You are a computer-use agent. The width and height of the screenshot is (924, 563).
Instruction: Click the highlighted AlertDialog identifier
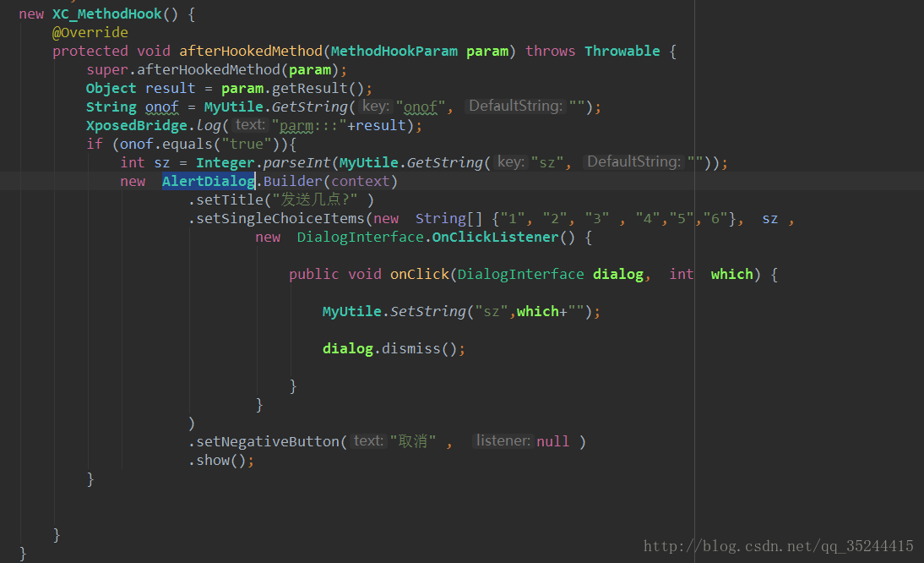coord(208,181)
